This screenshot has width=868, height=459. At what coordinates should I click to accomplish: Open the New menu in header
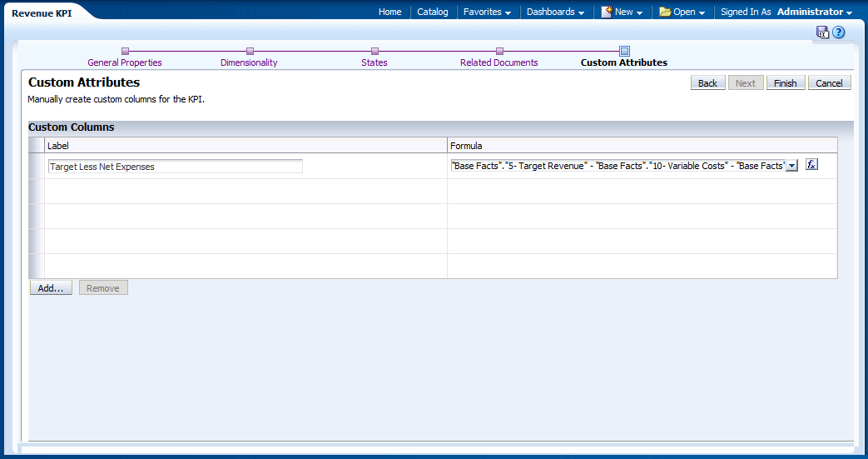pos(622,12)
